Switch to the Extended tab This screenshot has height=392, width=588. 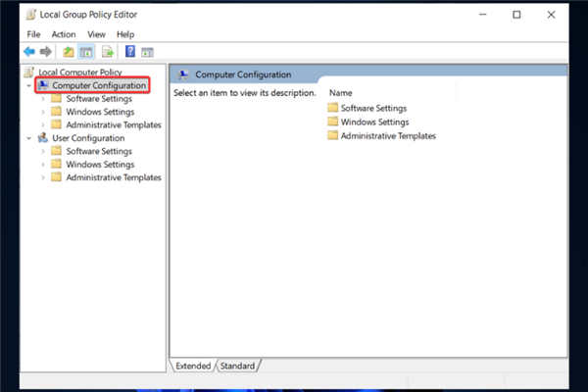point(193,366)
